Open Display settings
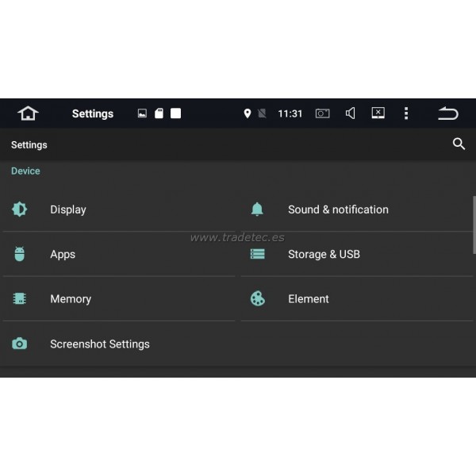 coord(68,209)
